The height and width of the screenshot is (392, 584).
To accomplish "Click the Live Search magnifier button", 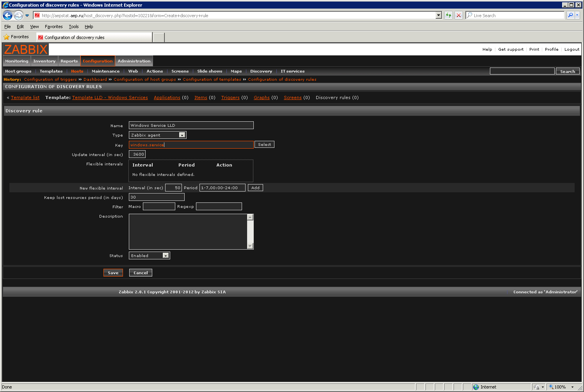I will [x=570, y=15].
